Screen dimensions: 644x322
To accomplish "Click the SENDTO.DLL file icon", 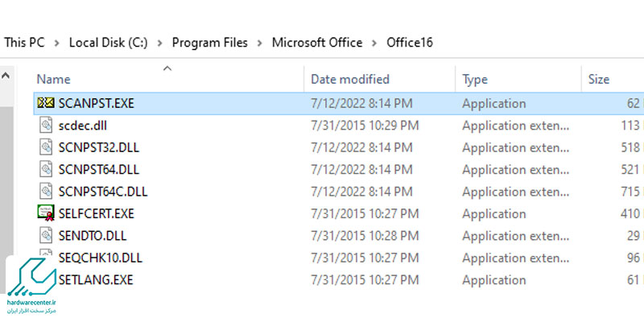I will tap(46, 236).
